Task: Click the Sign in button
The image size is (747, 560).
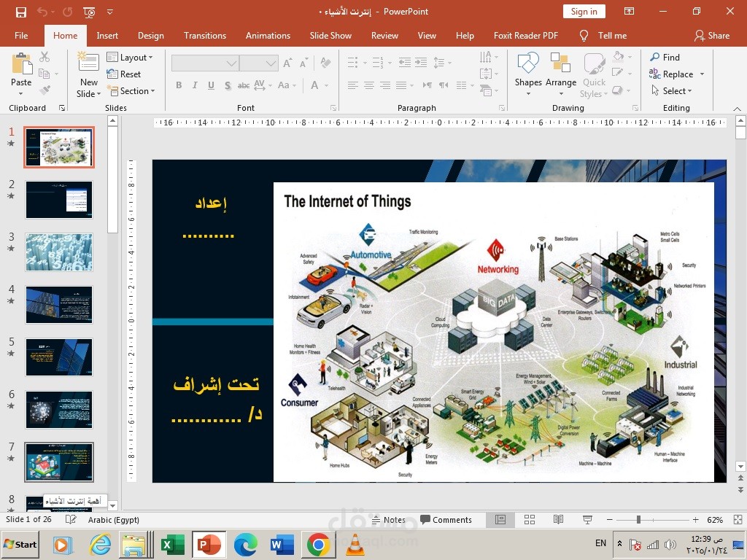Action: (x=584, y=12)
